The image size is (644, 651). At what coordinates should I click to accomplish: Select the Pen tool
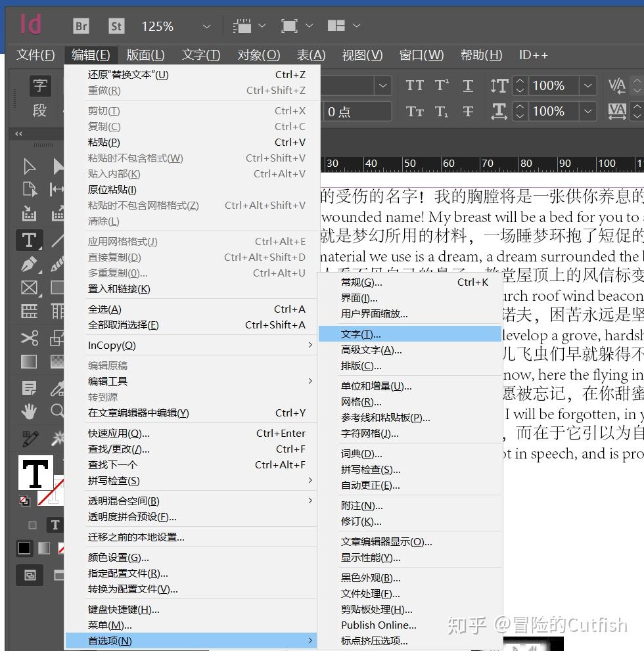[x=29, y=264]
